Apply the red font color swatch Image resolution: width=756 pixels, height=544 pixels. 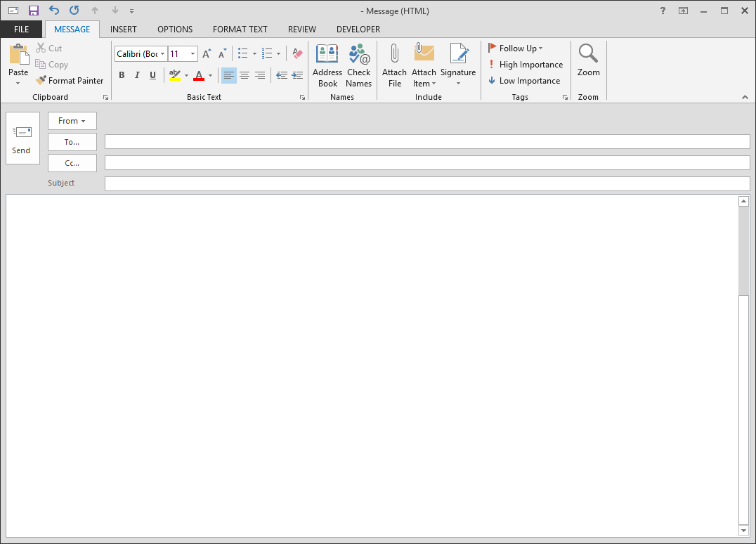199,75
